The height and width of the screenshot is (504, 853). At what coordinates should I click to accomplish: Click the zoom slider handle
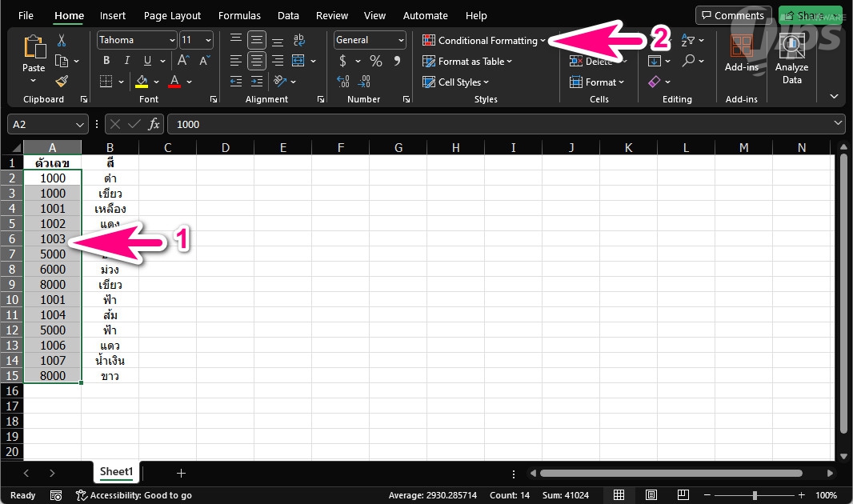(755, 495)
